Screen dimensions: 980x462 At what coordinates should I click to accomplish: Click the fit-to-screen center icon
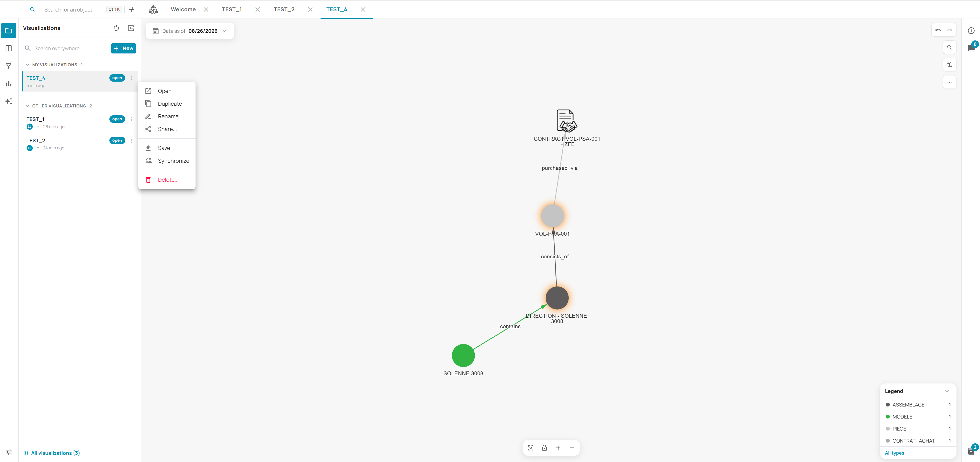click(x=531, y=448)
